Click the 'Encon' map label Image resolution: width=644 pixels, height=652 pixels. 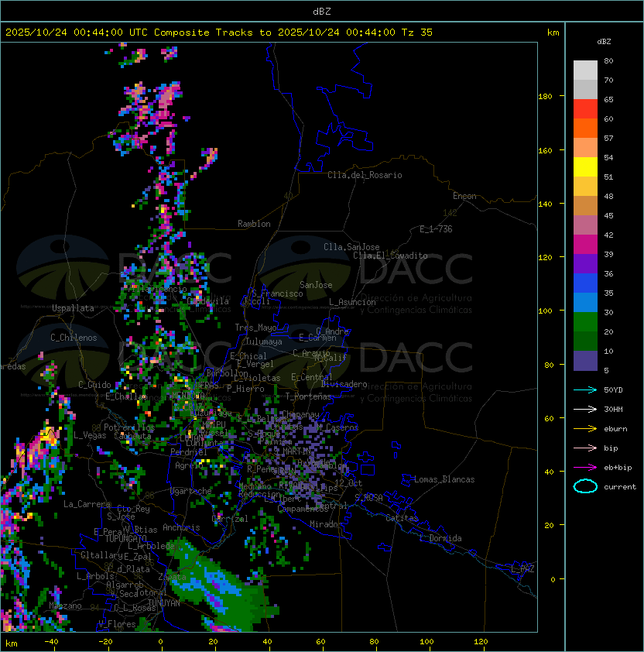coord(464,196)
